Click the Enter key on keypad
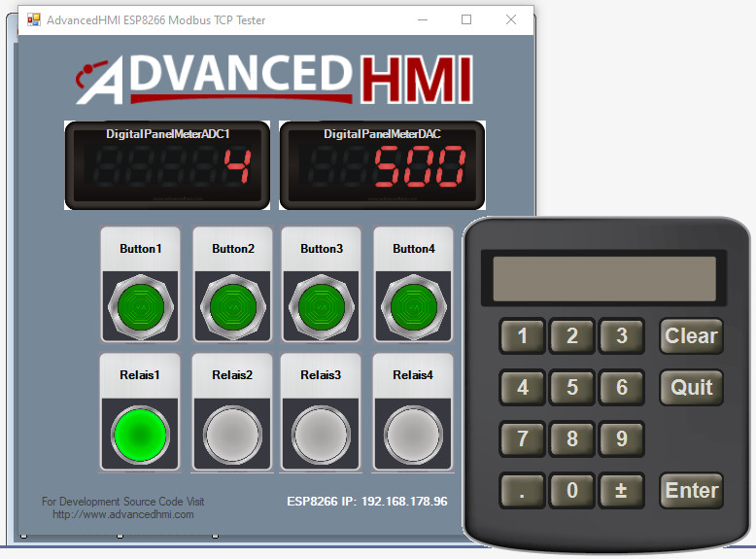Viewport: 756px width, 559px height. [692, 491]
